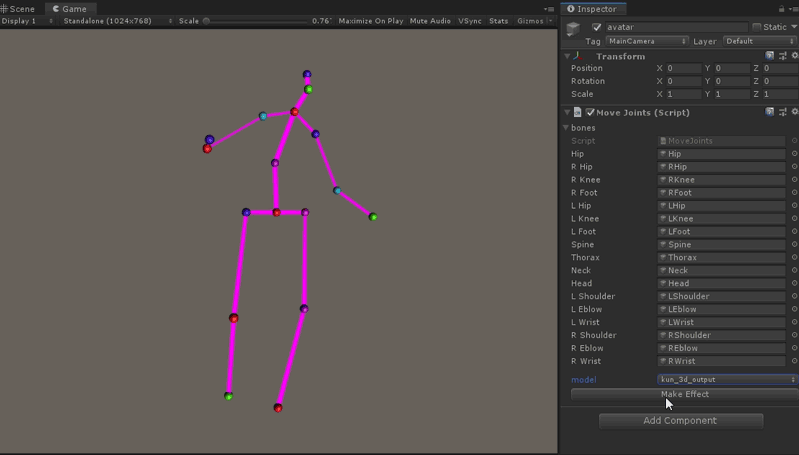Click object picker circle for L Eblow
Screen dimensions: 799x455
click(794, 309)
